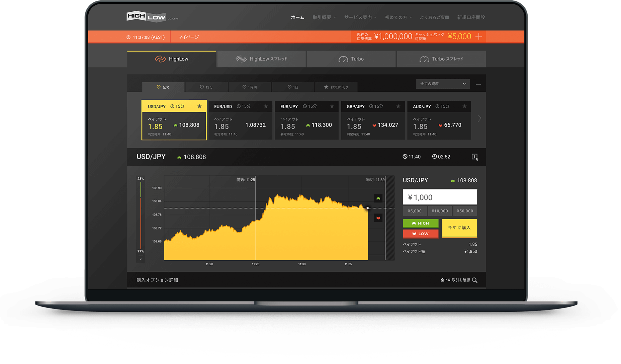
Task: Click the 購入オプション詳細 section header
Action: [157, 280]
